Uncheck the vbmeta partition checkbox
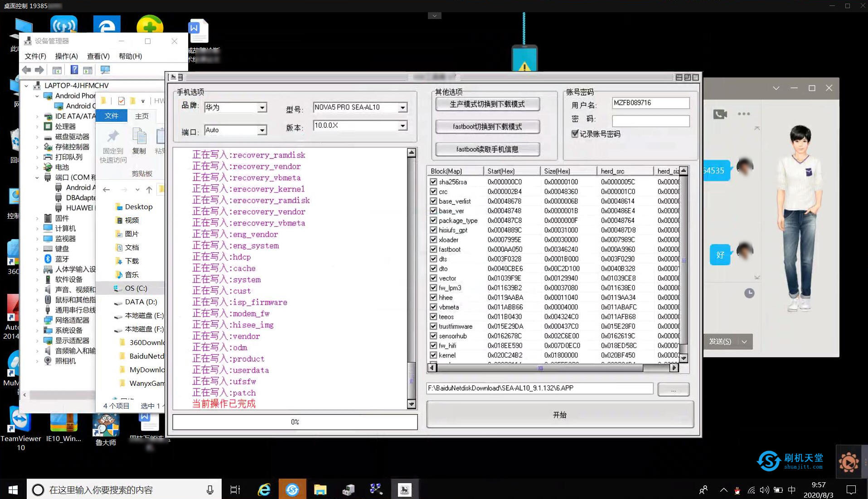This screenshot has width=868, height=499. (433, 307)
